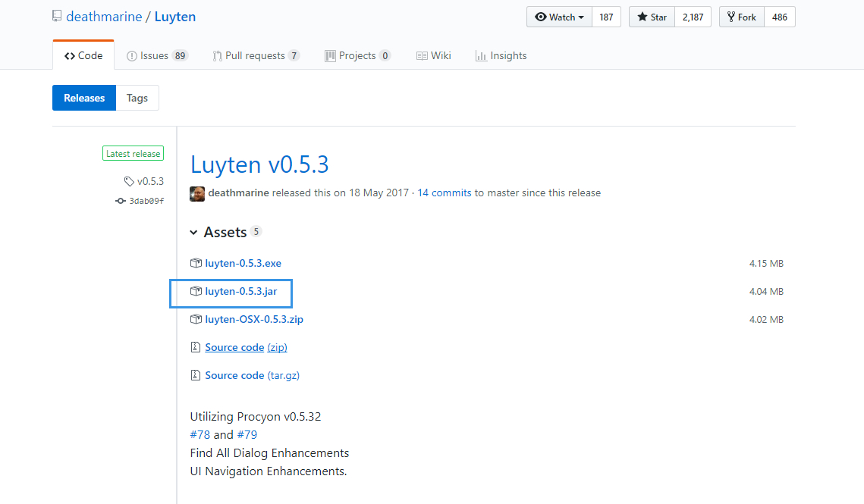Click the package icon beside luyten-0.5.3.exe
864x504 pixels.
tap(196, 263)
